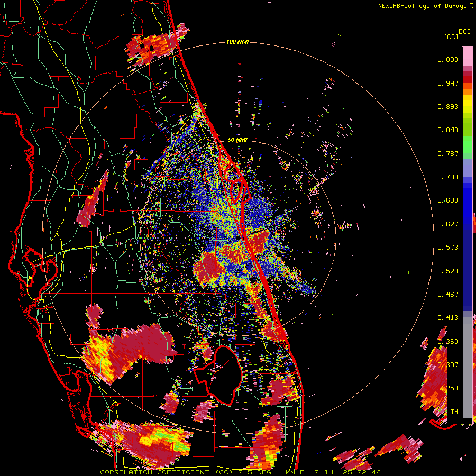Screen dimensions: 476x476
Task: Click the 0.573 scale value
Action: click(448, 248)
